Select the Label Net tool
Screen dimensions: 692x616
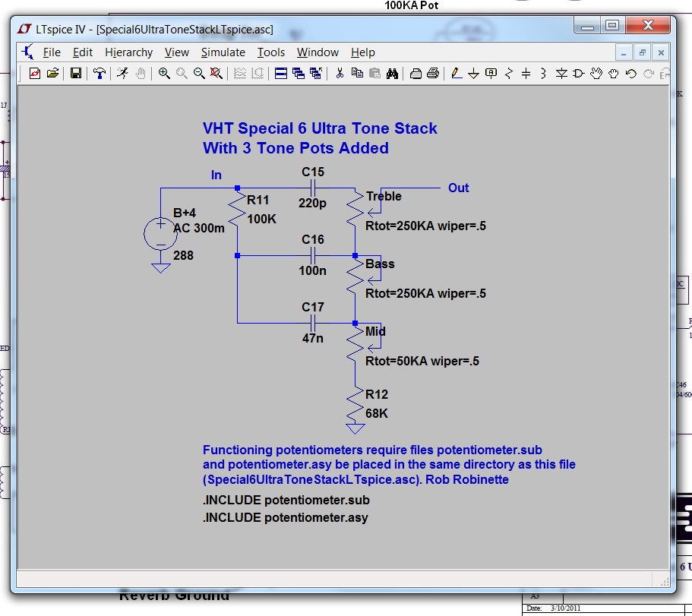click(x=491, y=73)
